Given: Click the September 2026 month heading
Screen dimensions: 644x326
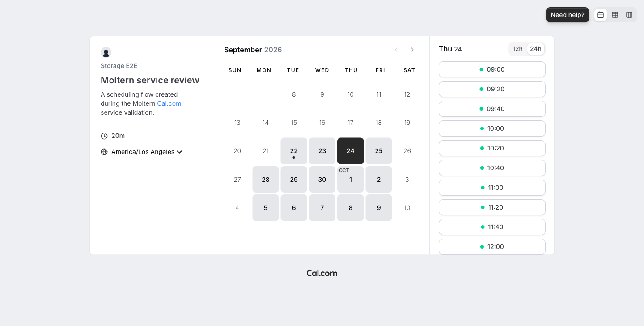Looking at the screenshot, I should click(253, 50).
